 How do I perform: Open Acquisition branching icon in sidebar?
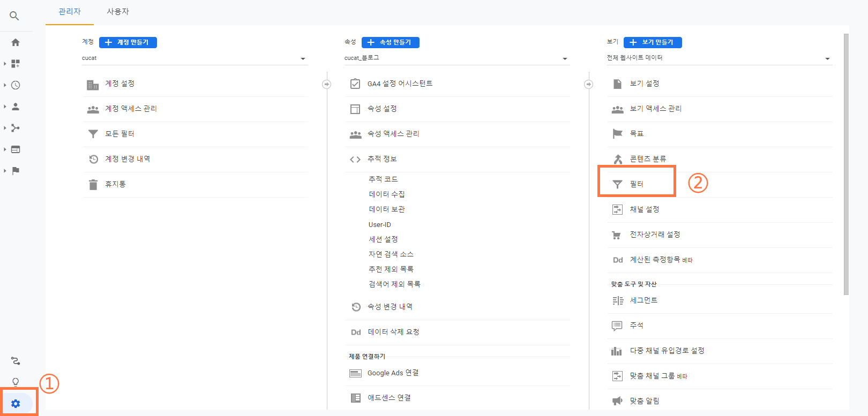(x=16, y=128)
